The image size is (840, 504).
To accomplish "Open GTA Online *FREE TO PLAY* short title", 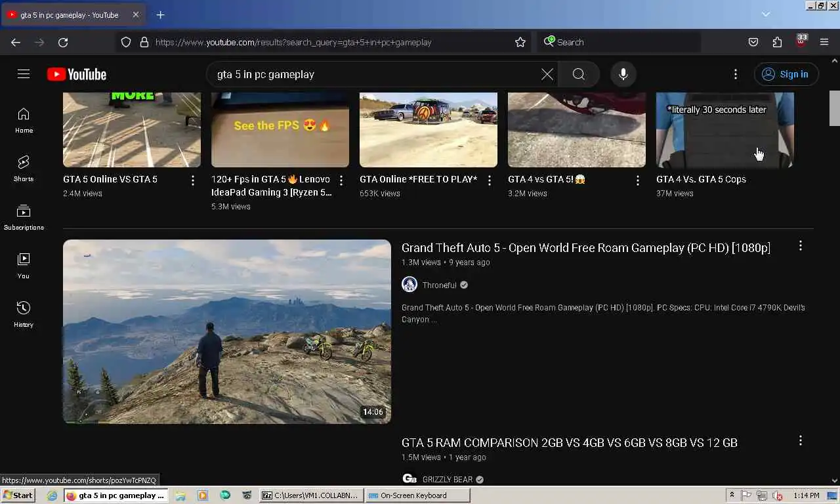I will pyautogui.click(x=419, y=179).
